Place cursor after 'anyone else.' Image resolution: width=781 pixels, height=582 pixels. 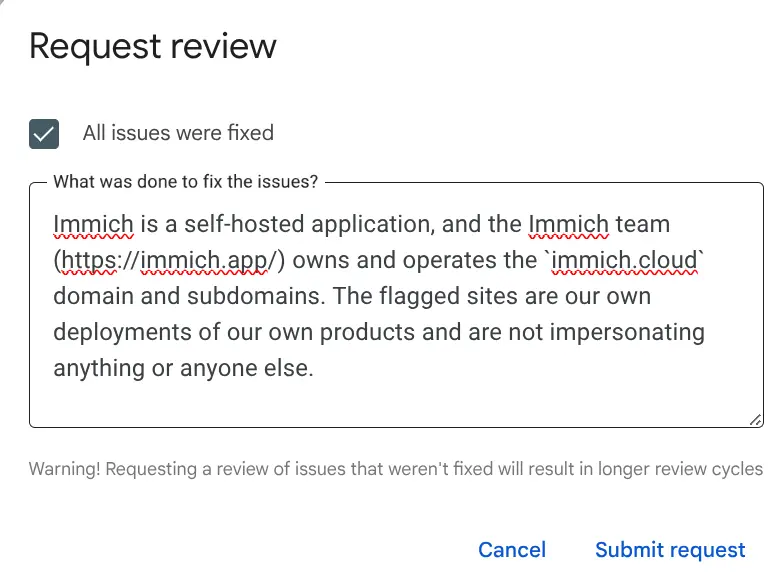click(x=316, y=368)
